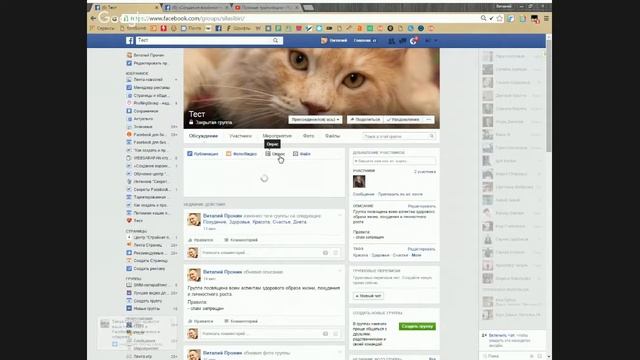
Task: Switch to the YouTube browser tab
Action: [x=267, y=7]
